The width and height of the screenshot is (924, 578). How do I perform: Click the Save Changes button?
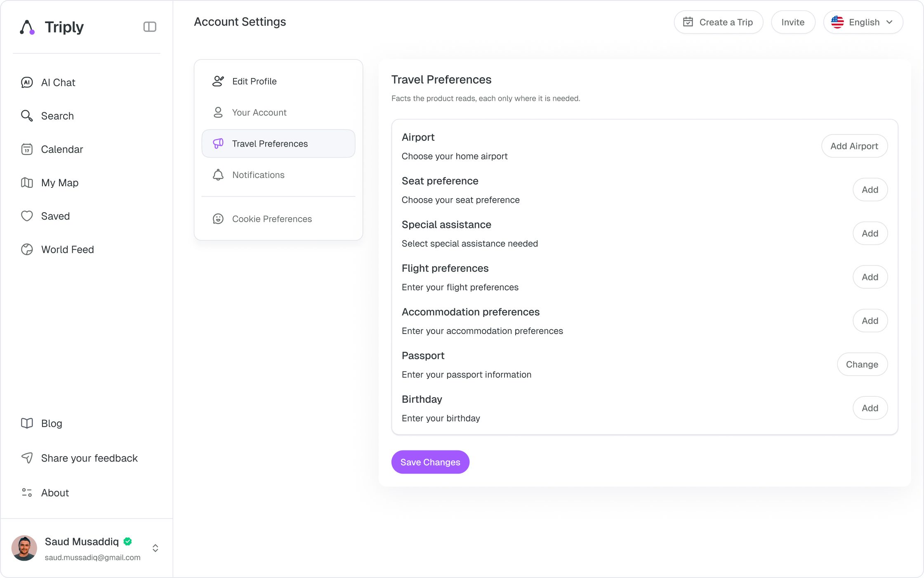pos(430,462)
